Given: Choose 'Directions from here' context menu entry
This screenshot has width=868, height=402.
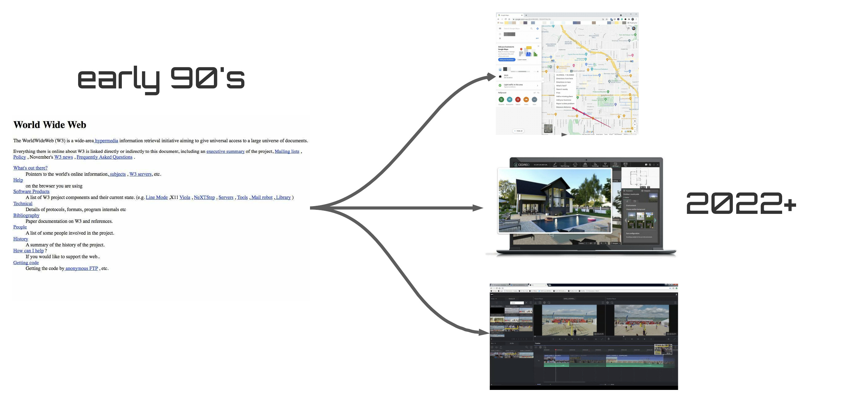Looking at the screenshot, I should click(565, 78).
